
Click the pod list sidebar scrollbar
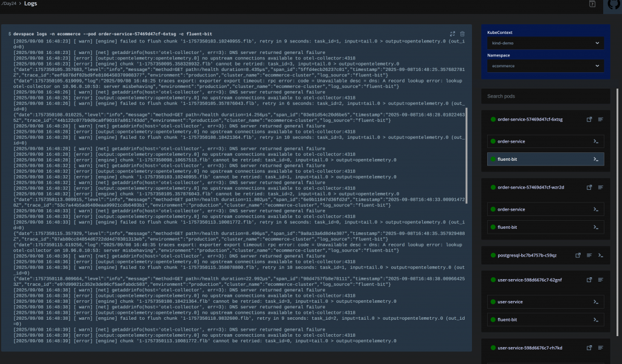(x=617, y=212)
